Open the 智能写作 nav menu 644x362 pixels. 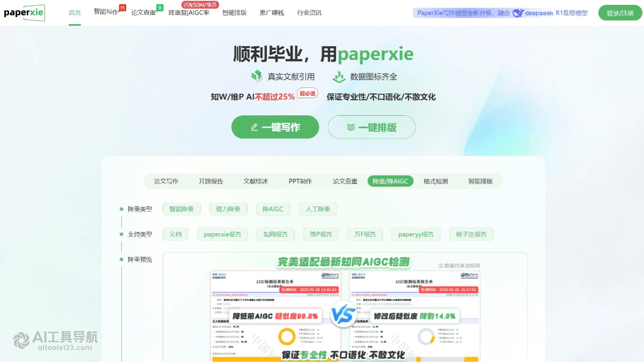[x=106, y=12]
